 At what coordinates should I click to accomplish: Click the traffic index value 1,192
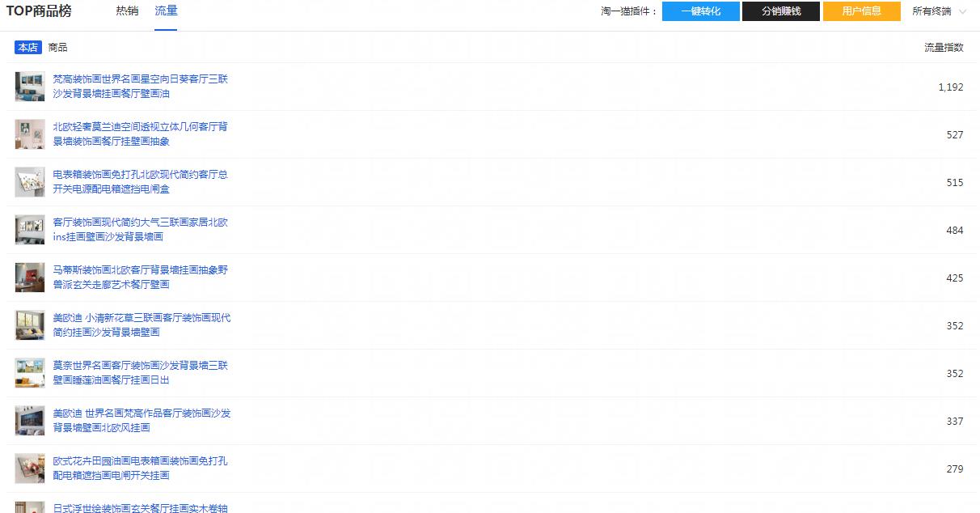tap(951, 87)
